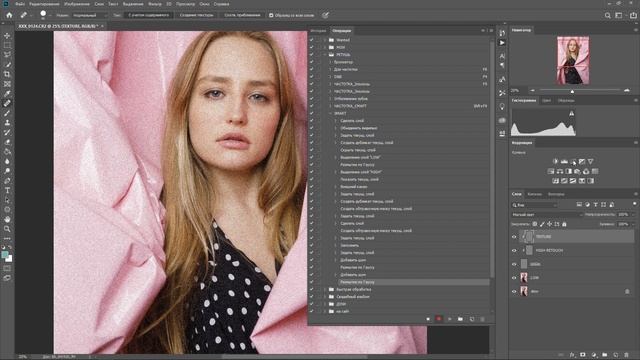Select the Zoom tool in toolbar
Viewport: 640px width, 360px height.
[7, 229]
